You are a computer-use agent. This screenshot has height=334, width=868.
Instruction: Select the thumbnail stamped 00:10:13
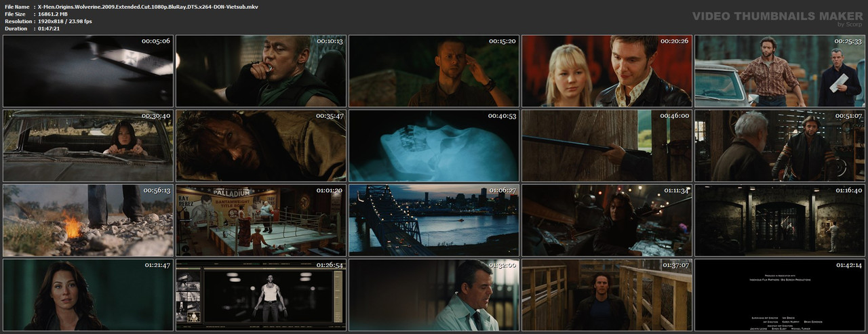click(x=261, y=71)
